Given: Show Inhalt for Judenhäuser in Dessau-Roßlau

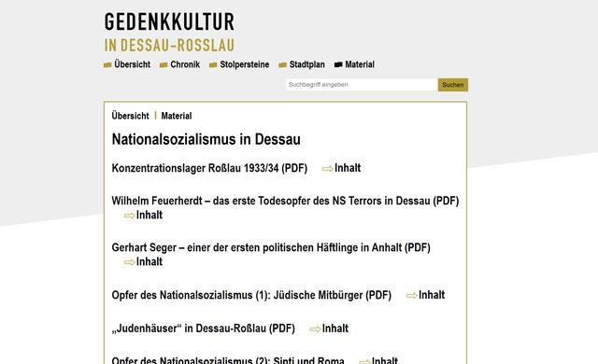Looking at the screenshot, I should click(x=335, y=329).
